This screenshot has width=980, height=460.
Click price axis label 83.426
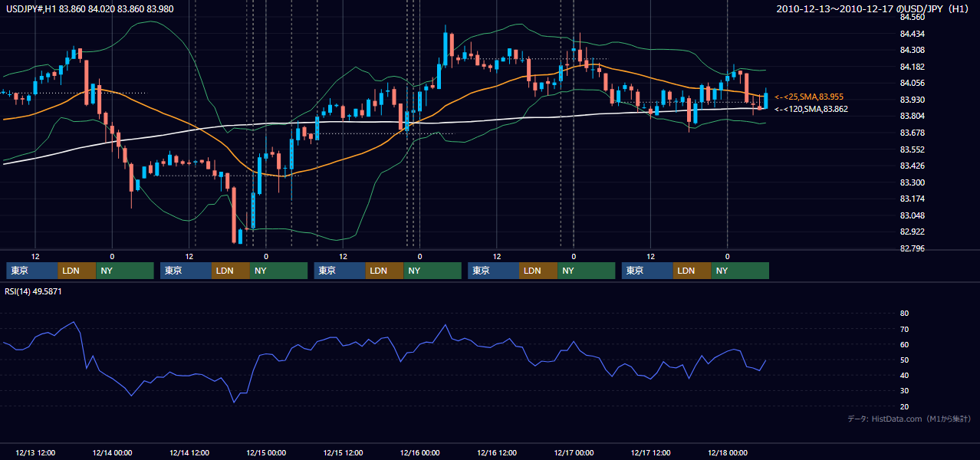tap(913, 166)
